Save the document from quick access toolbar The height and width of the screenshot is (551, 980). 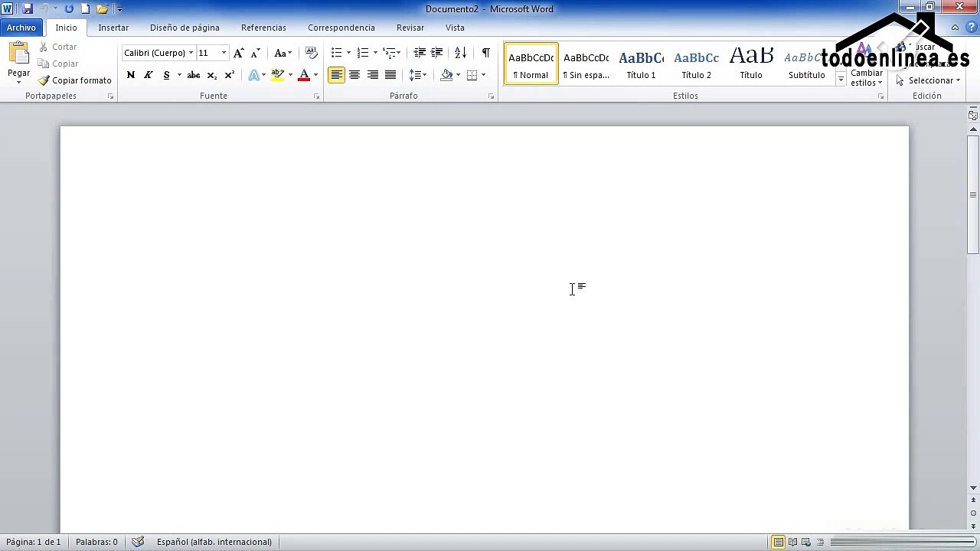(28, 8)
